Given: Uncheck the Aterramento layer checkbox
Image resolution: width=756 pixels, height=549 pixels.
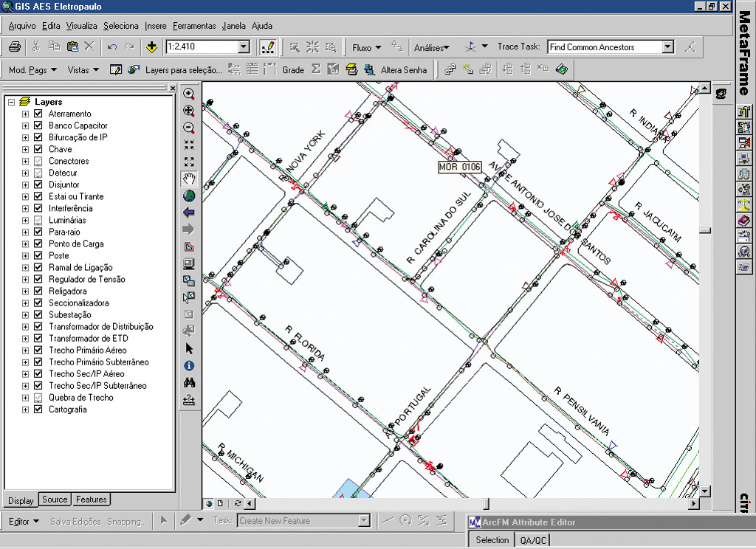Looking at the screenshot, I should 38,114.
